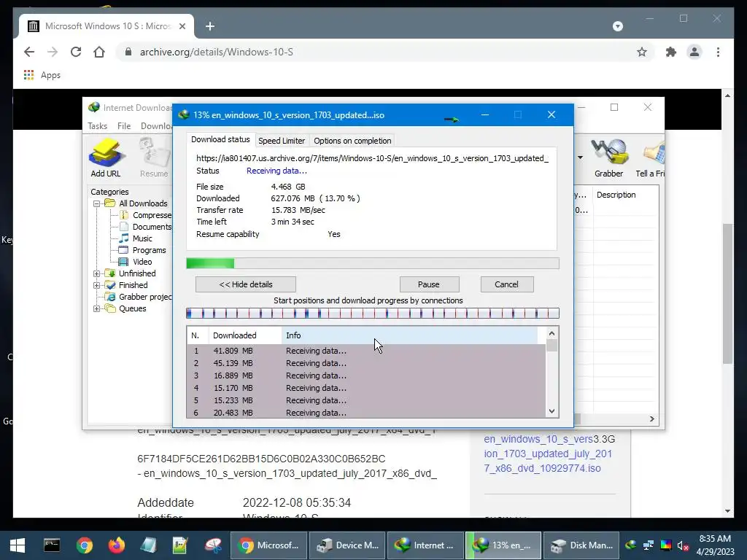
Task: Click the Downloaded column header
Action: 245,335
